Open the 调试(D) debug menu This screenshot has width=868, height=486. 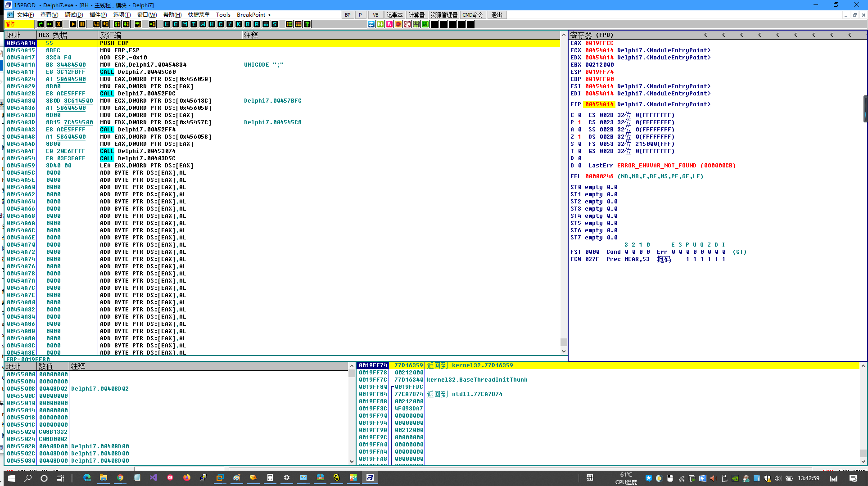click(74, 15)
